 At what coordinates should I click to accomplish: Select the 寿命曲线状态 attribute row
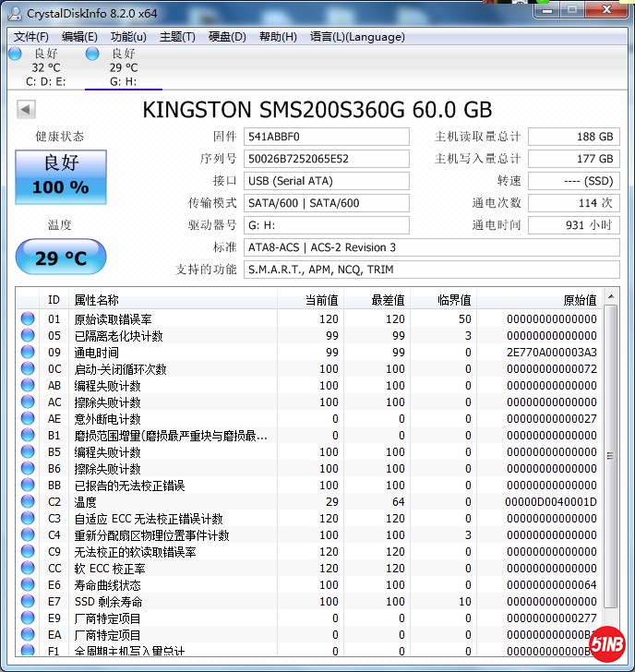pos(310,585)
